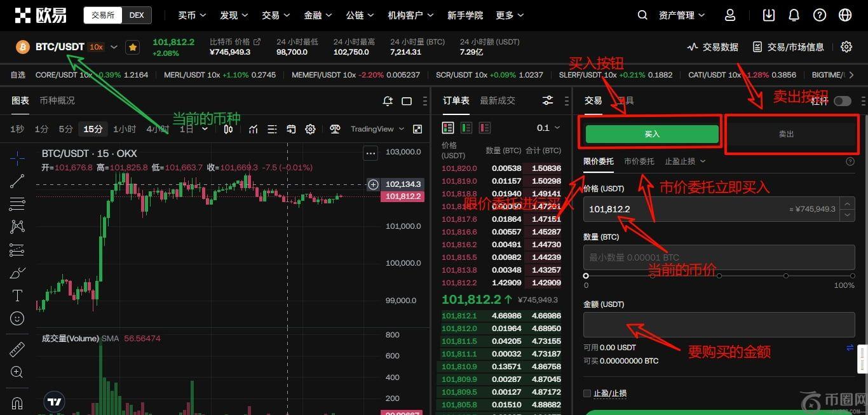Click the balance scale compare icon

click(335, 129)
